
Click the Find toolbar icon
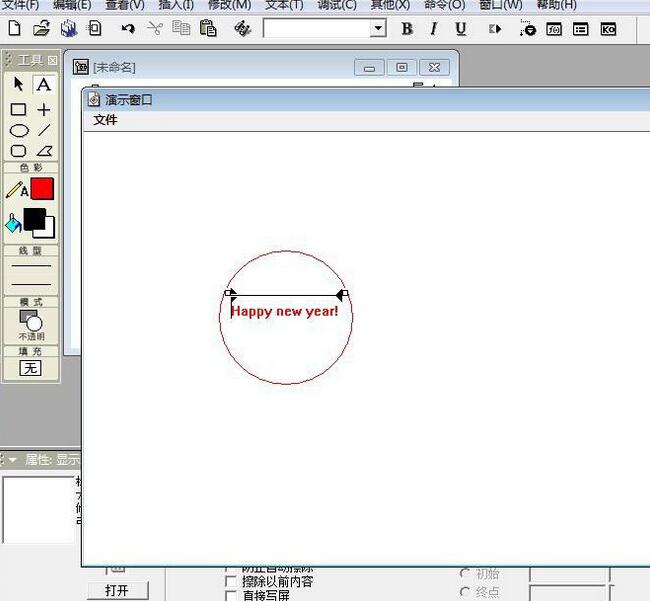coord(243,29)
